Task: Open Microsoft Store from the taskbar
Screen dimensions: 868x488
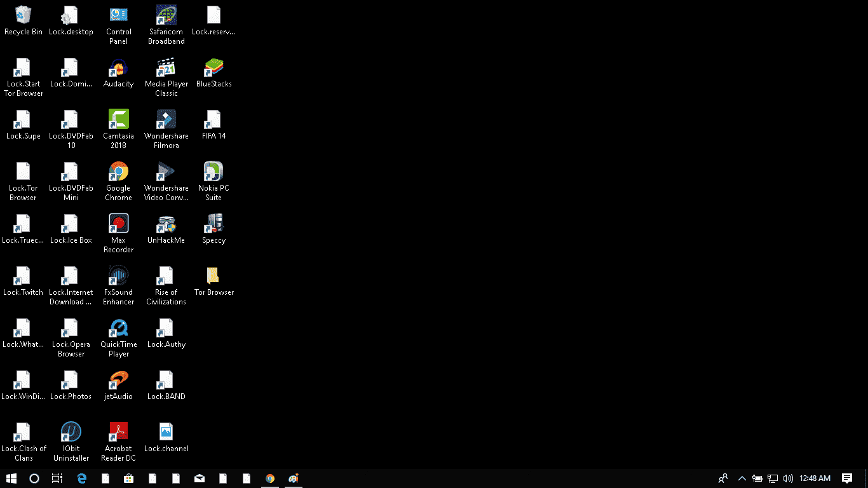Action: 129,478
